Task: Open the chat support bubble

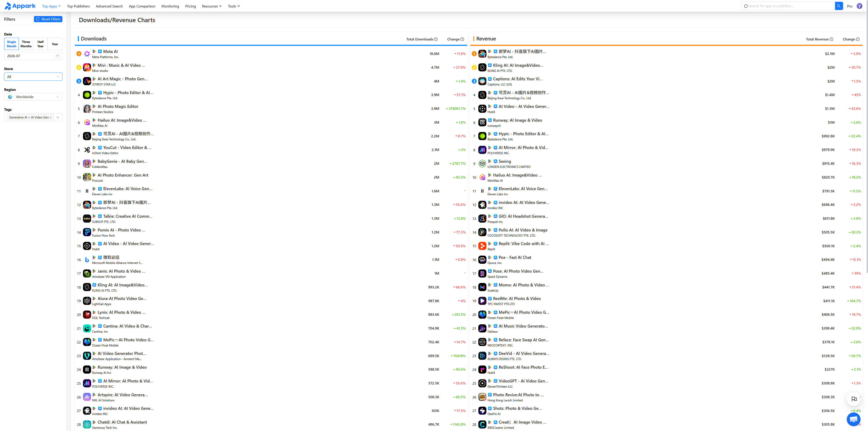Action: (x=853, y=419)
